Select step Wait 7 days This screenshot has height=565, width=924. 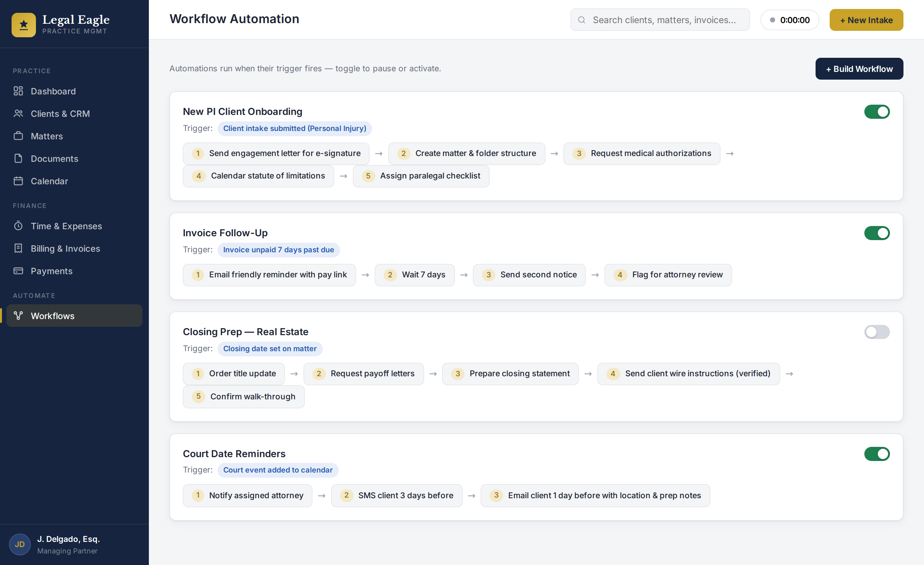pyautogui.click(x=415, y=275)
